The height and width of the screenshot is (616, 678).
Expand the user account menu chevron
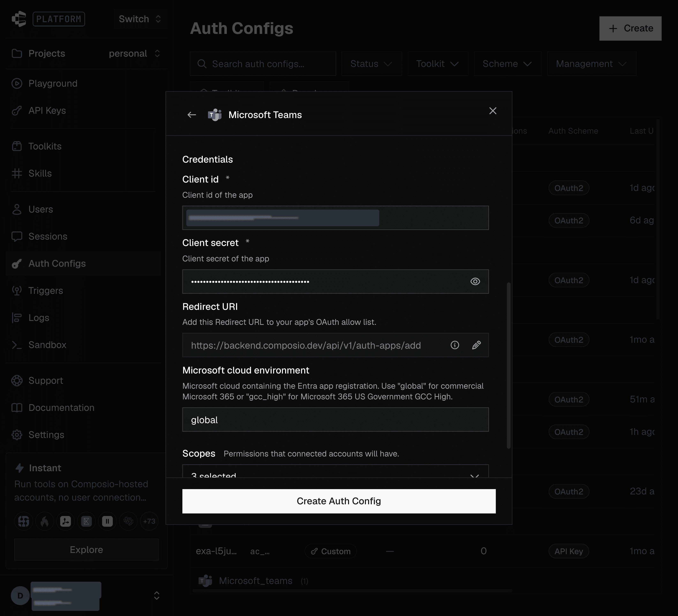157,595
